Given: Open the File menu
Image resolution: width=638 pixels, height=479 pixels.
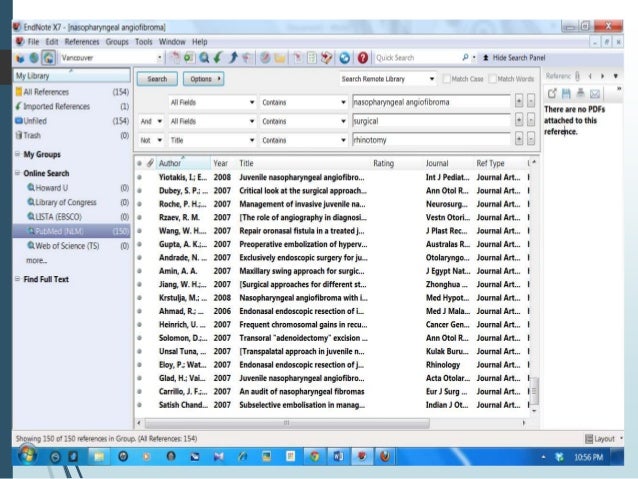Looking at the screenshot, I should coord(33,42).
